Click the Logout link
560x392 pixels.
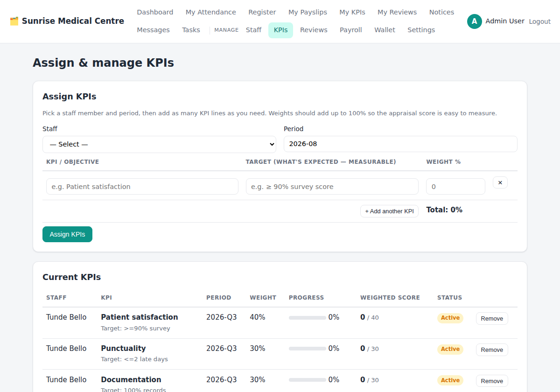coord(539,21)
